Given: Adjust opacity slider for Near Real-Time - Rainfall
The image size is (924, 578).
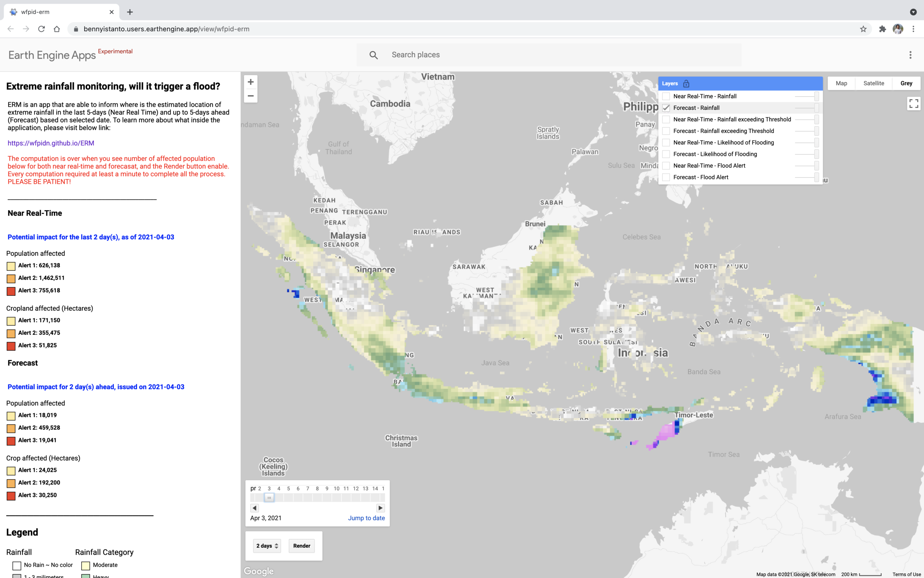Looking at the screenshot, I should click(x=807, y=96).
